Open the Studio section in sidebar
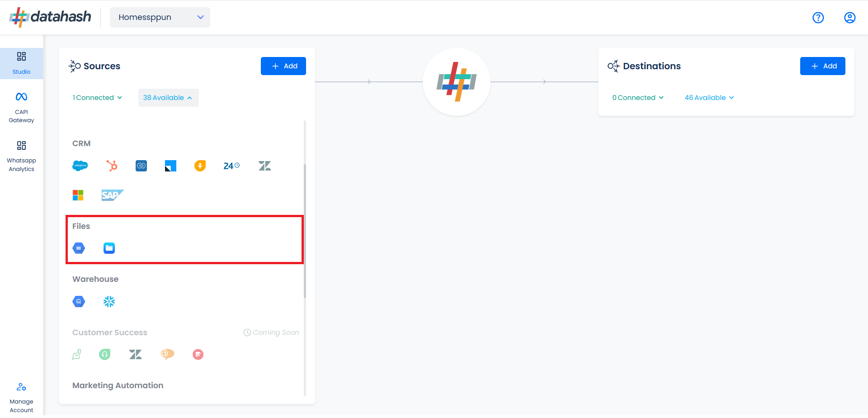868x418 pixels. pyautogui.click(x=21, y=63)
